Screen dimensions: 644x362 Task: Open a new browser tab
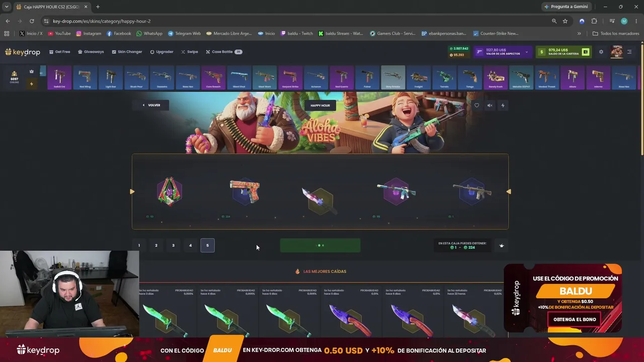coord(98,7)
